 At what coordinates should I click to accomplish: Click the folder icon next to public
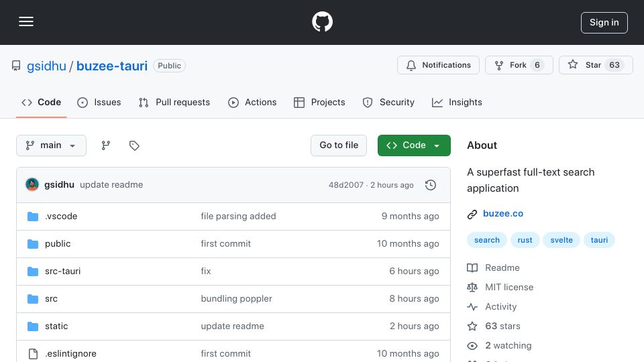(33, 244)
